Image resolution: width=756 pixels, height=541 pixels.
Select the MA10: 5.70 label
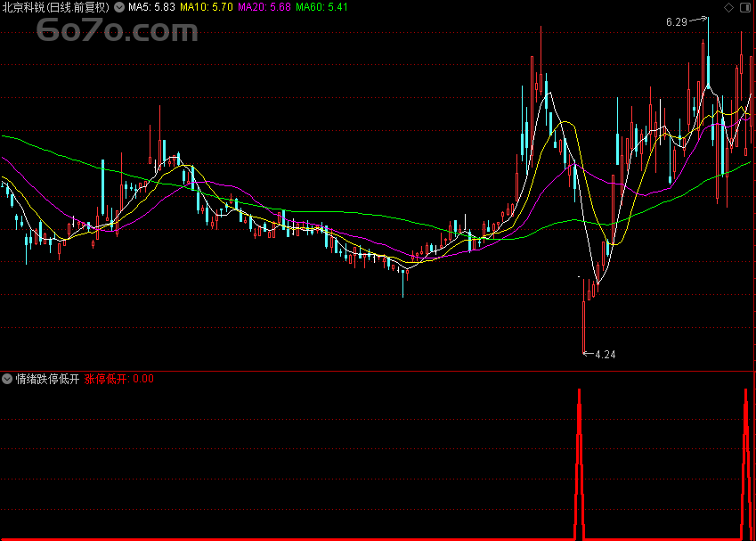207,7
